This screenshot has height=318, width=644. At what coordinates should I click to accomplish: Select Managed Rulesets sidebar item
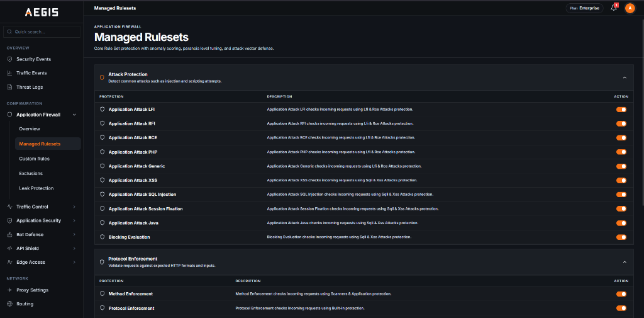[x=48, y=144]
